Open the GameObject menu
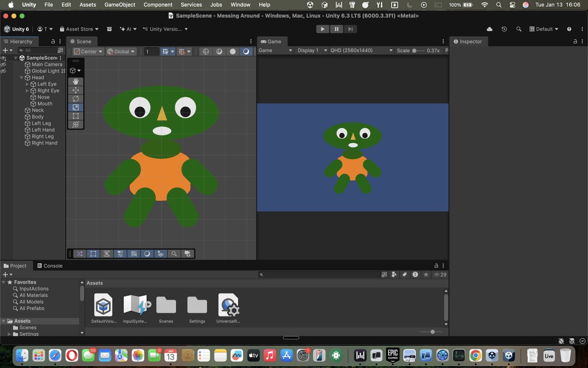This screenshot has width=588, height=368. coord(121,4)
